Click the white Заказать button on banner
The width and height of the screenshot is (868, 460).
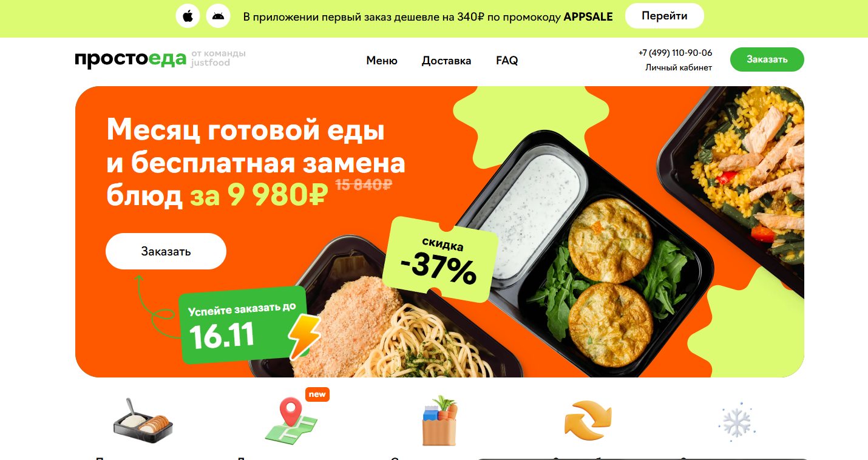click(x=166, y=251)
